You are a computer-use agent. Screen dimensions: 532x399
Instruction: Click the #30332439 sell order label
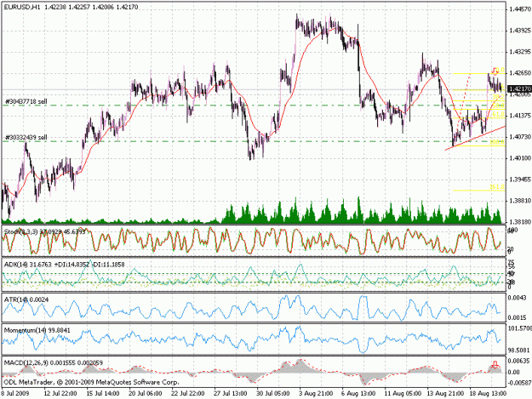[26, 137]
